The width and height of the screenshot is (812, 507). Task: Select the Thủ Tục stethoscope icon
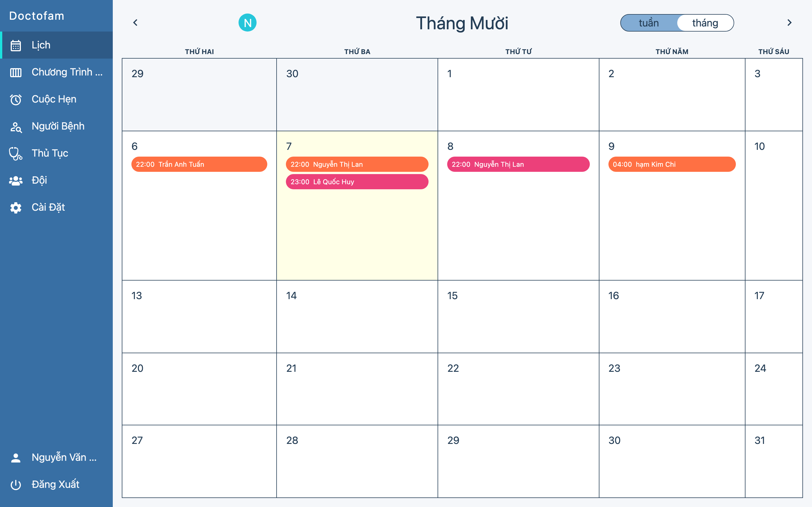(x=16, y=154)
